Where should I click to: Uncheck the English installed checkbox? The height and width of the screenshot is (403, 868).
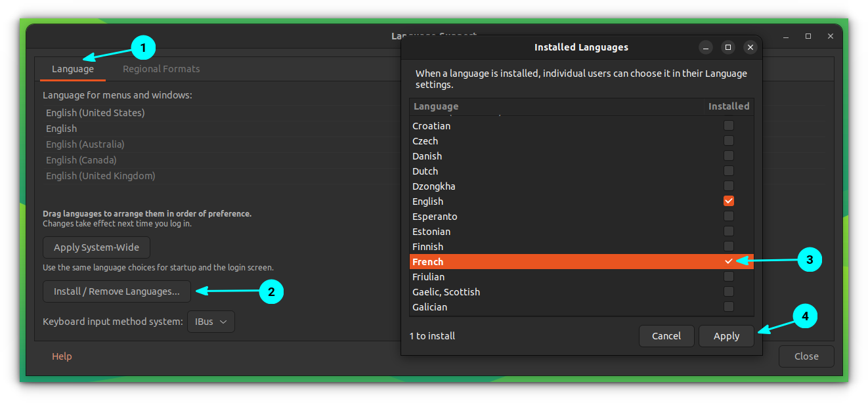pyautogui.click(x=728, y=200)
